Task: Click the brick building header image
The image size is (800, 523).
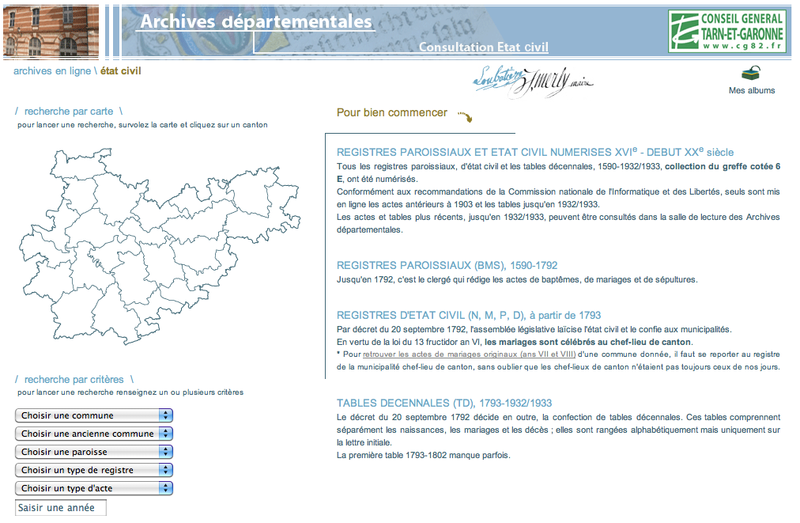Action: coord(51,32)
